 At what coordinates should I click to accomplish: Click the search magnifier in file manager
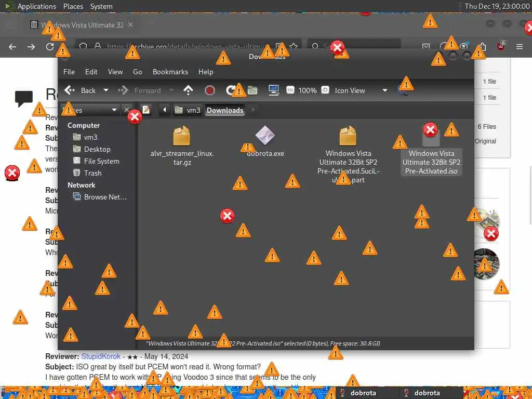(403, 90)
